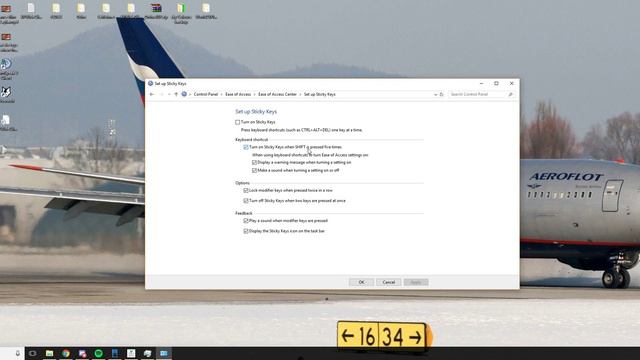
Task: Minimize the Set up Sticky Keys window
Action: pos(481,83)
